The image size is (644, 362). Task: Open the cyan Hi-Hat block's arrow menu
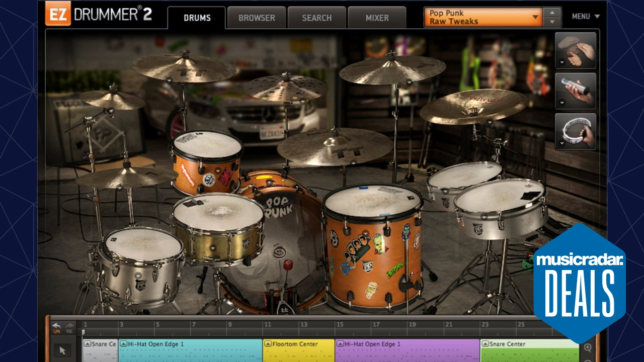[x=123, y=344]
